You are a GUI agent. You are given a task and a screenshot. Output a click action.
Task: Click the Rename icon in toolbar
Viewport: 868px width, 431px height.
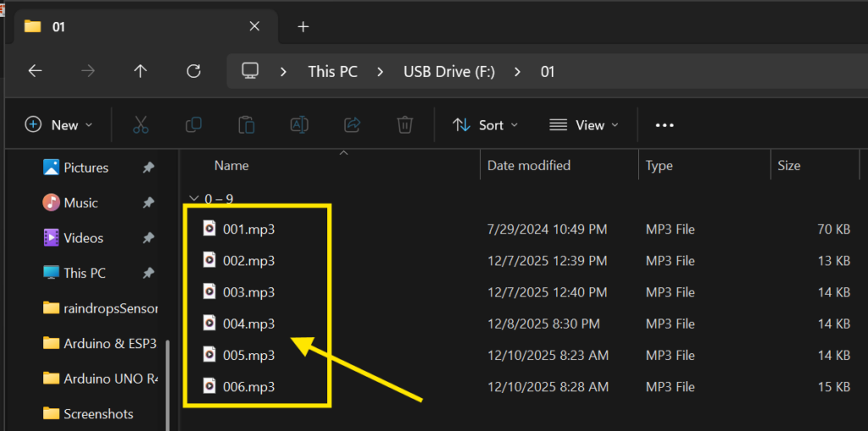tap(299, 124)
